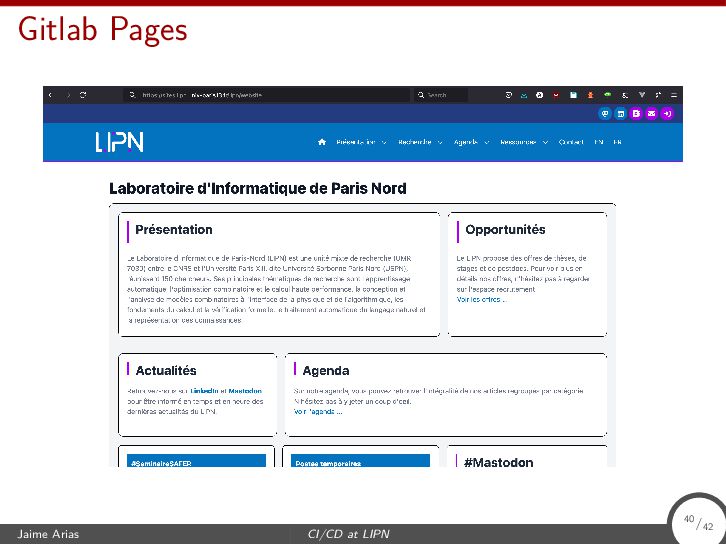Click the white round extension icon
726x544 pixels.
[x=539, y=95]
